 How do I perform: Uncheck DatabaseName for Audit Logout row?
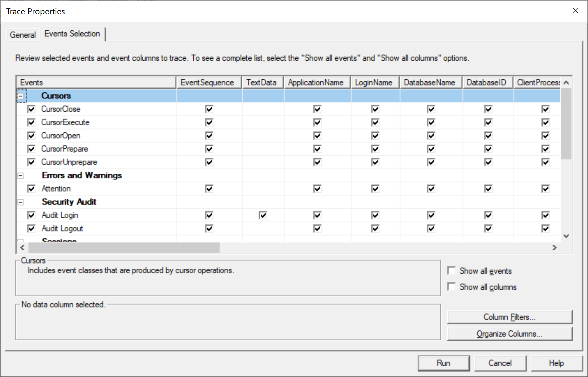pos(431,229)
